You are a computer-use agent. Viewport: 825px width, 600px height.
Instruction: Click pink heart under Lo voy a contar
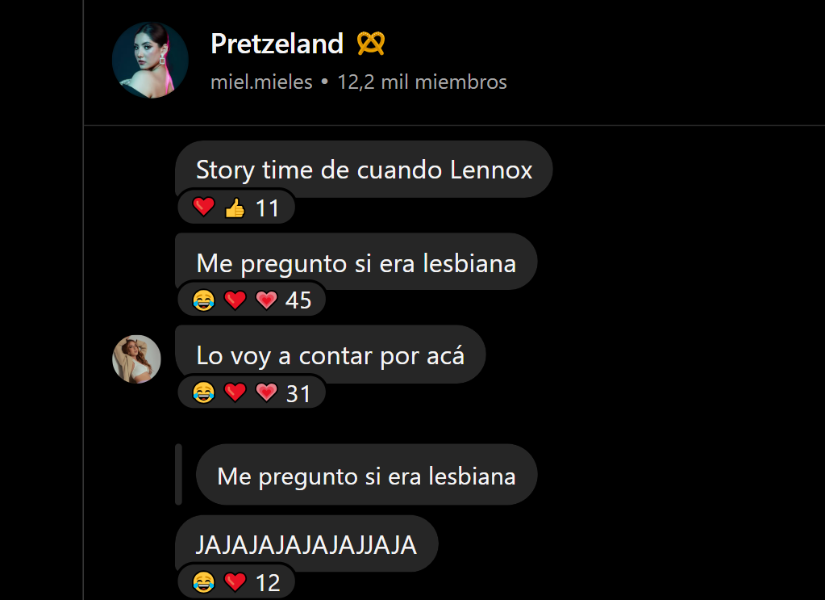[x=266, y=393]
